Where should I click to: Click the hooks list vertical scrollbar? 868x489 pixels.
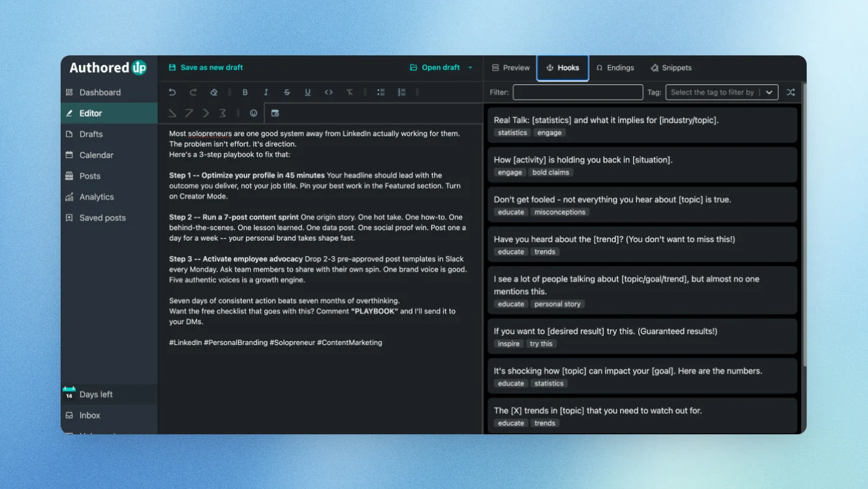click(x=804, y=225)
